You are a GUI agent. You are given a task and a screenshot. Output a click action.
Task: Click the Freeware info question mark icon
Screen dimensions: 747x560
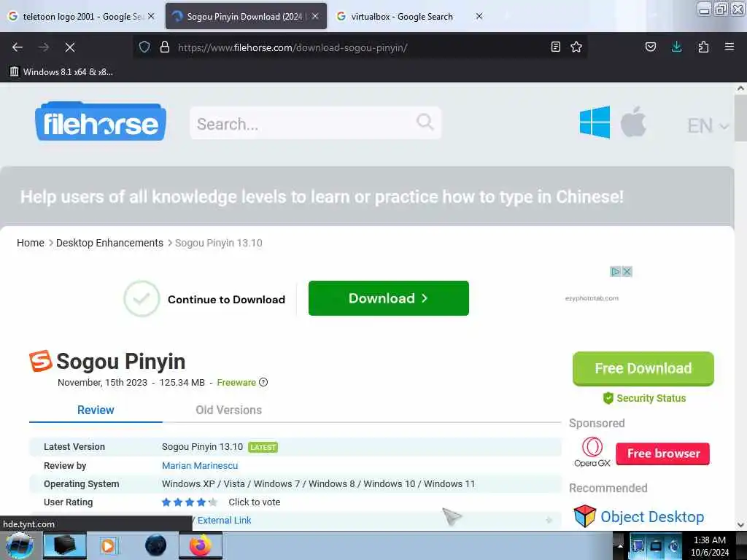click(263, 382)
